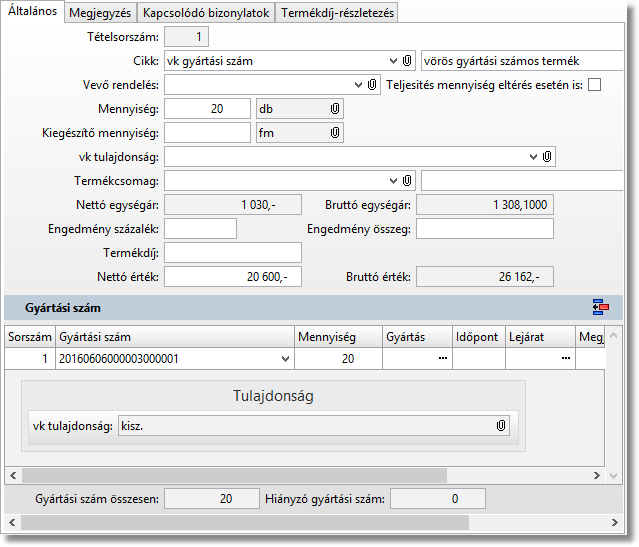Click paperclip icon next to Termékcsomag
The width and height of the screenshot is (639, 547).
pyautogui.click(x=407, y=181)
